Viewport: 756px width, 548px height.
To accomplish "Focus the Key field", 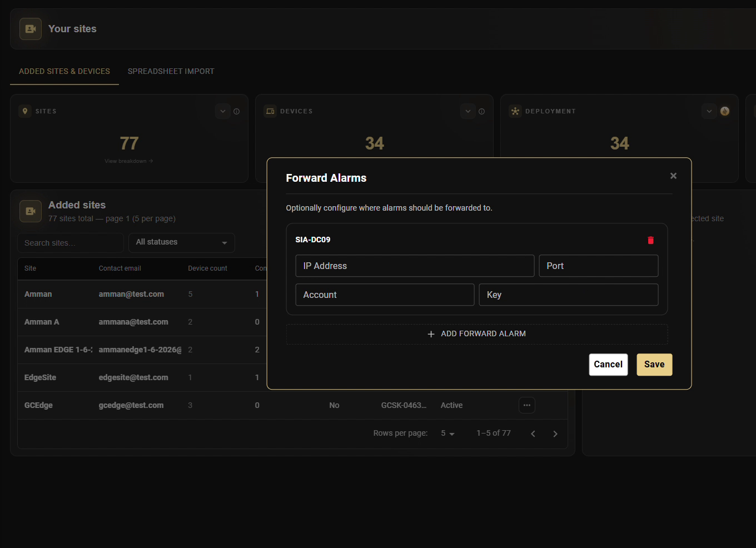I will [569, 295].
